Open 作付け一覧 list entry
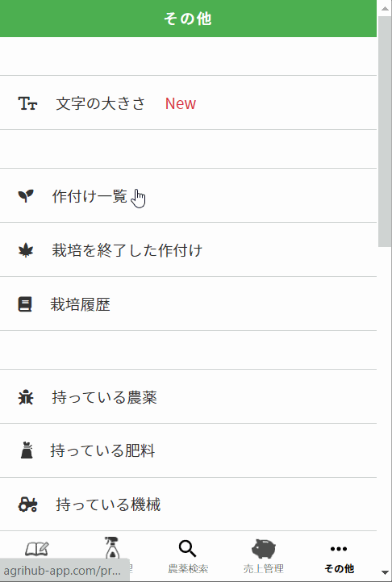 click(188, 195)
